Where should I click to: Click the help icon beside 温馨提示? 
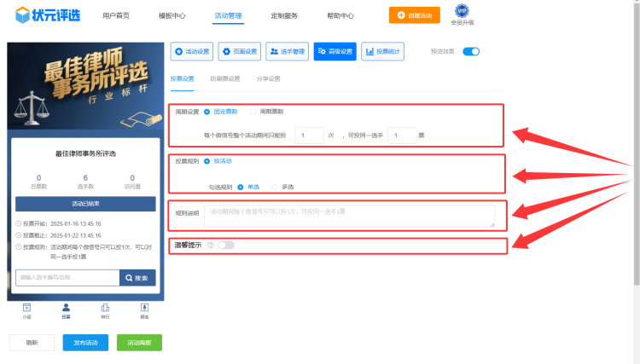pyautogui.click(x=210, y=246)
